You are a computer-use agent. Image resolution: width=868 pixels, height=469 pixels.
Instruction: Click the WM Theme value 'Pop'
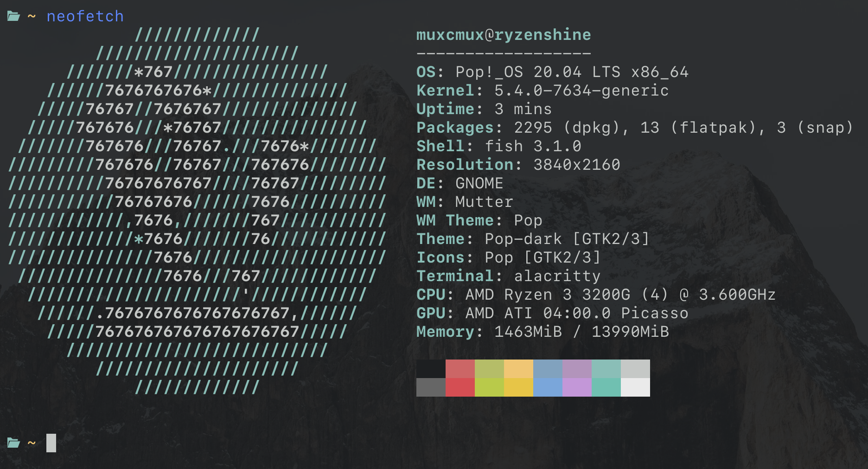[528, 220]
